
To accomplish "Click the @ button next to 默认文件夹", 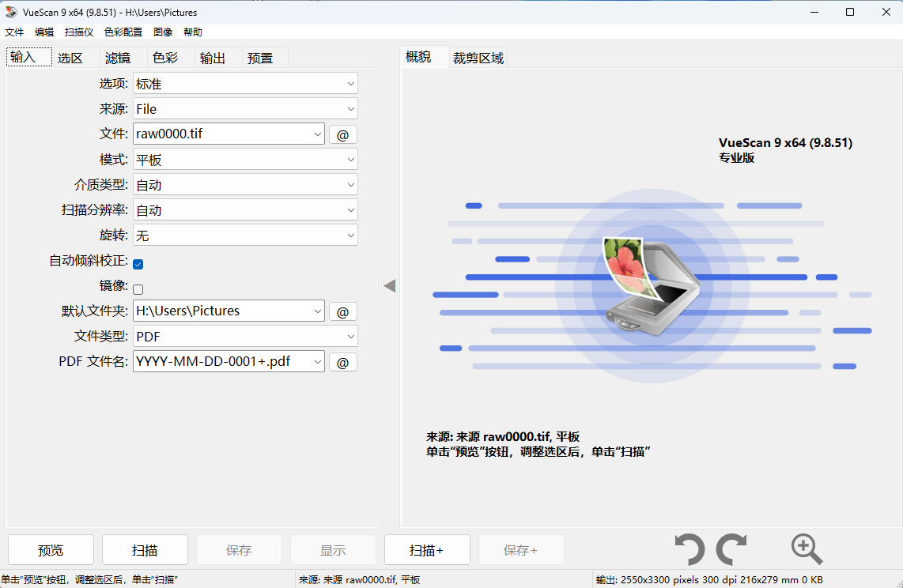I will [342, 312].
